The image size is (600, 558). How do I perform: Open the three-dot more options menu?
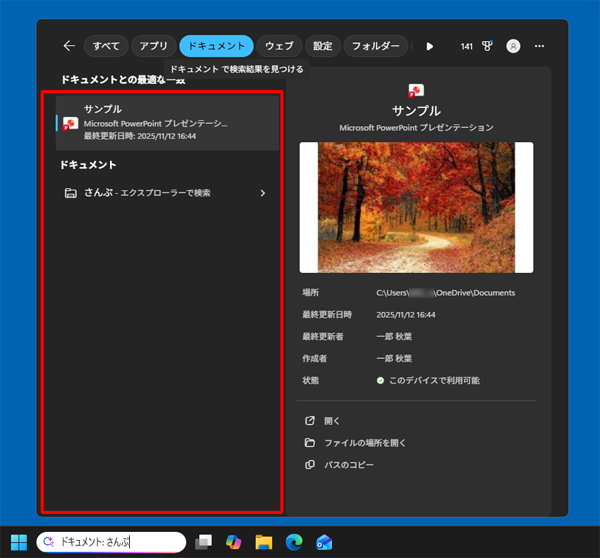pos(540,46)
